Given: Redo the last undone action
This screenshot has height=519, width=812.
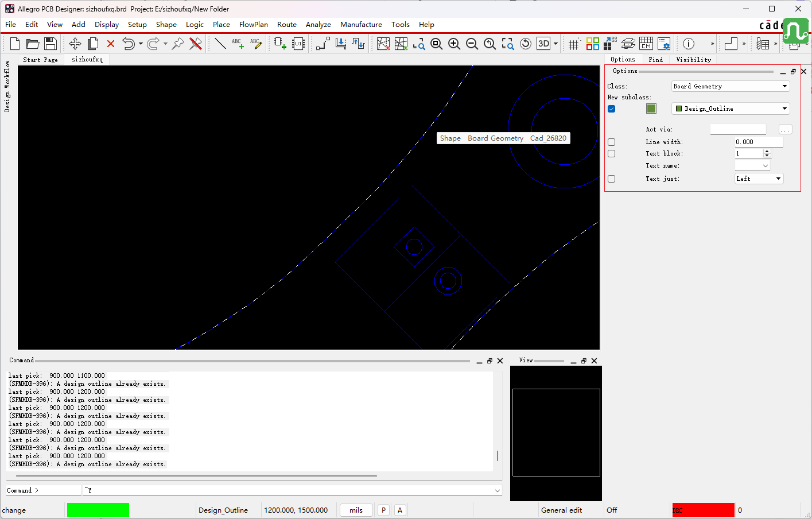Looking at the screenshot, I should (x=153, y=44).
